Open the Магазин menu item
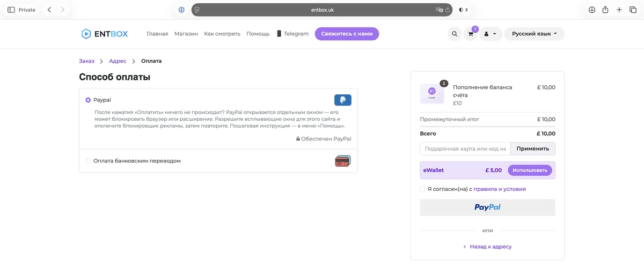This screenshot has width=644, height=267. click(x=186, y=34)
